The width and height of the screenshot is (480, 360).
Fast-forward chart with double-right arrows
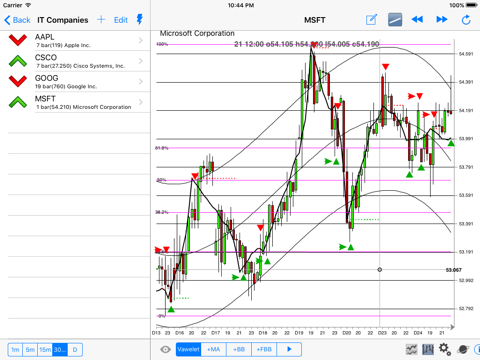pyautogui.click(x=442, y=20)
